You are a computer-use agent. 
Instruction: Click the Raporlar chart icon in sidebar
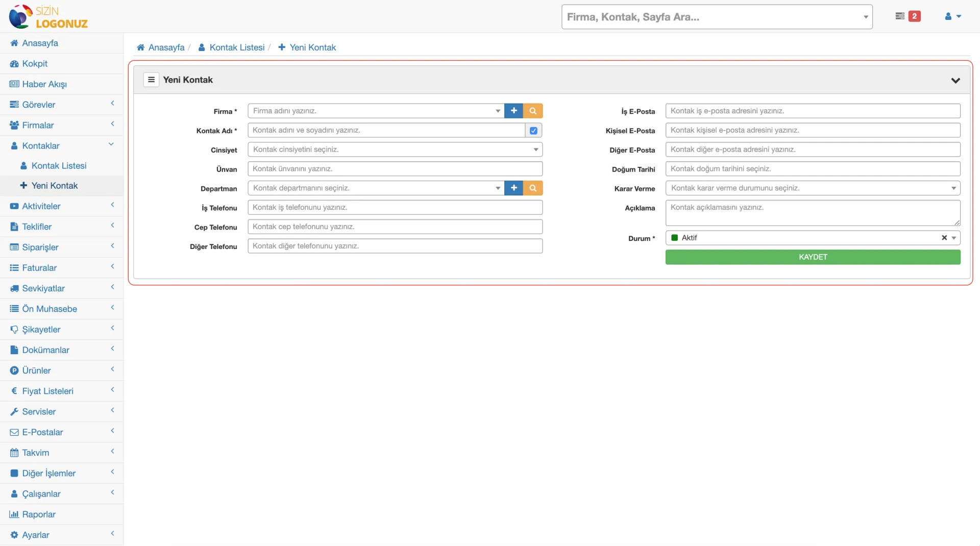pos(14,514)
